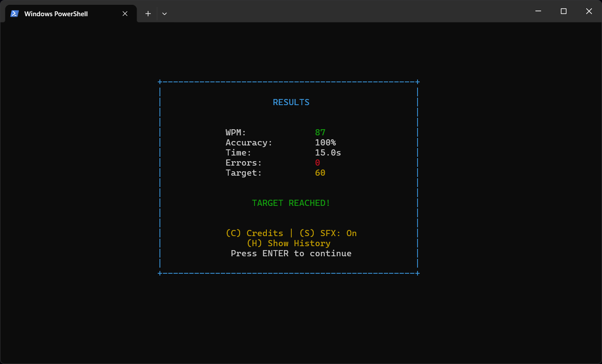Click the WPM label

pyautogui.click(x=236, y=132)
